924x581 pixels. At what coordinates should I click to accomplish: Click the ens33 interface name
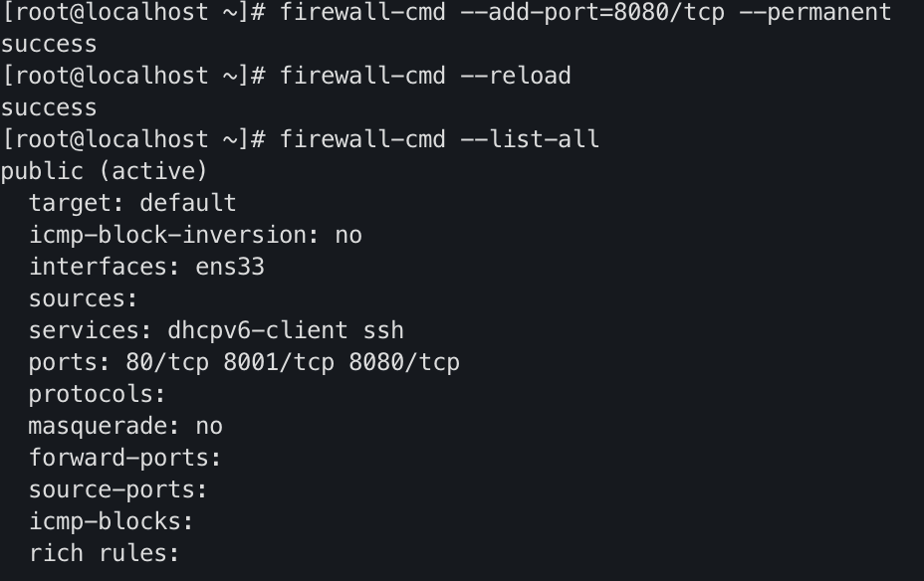[x=230, y=267]
